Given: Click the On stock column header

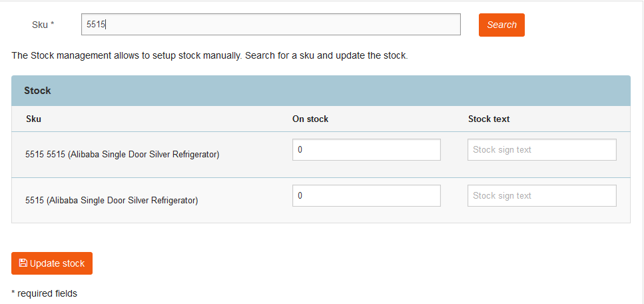Looking at the screenshot, I should 310,119.
